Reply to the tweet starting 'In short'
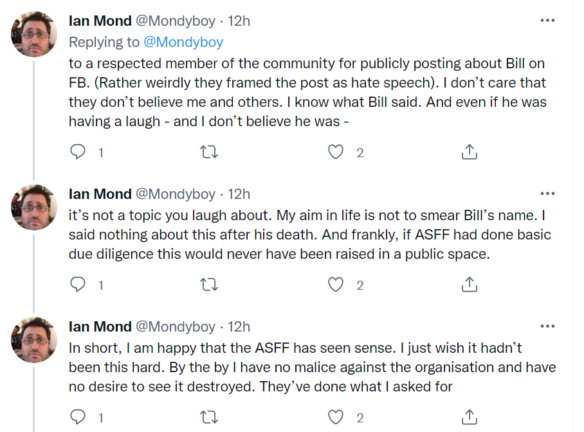 [78, 417]
